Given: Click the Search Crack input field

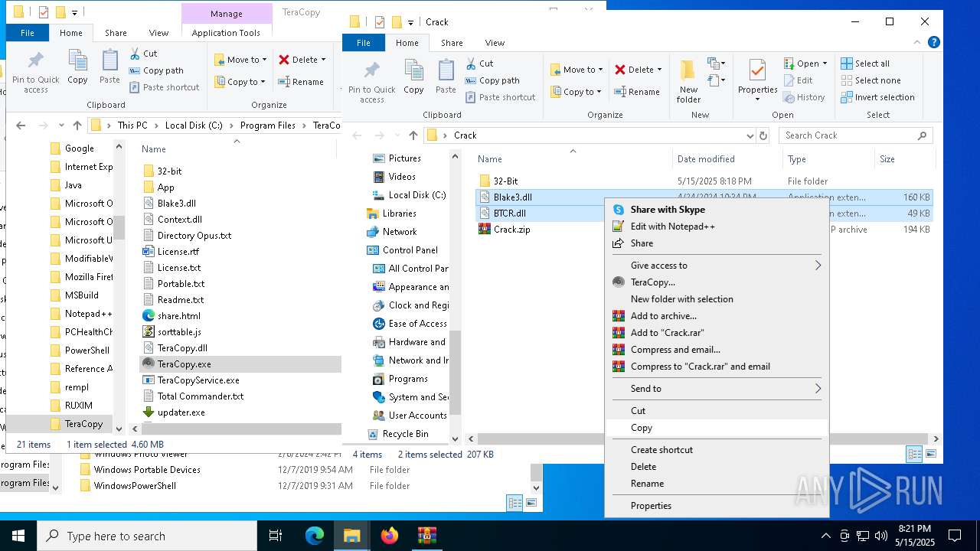Looking at the screenshot, I should tap(855, 135).
